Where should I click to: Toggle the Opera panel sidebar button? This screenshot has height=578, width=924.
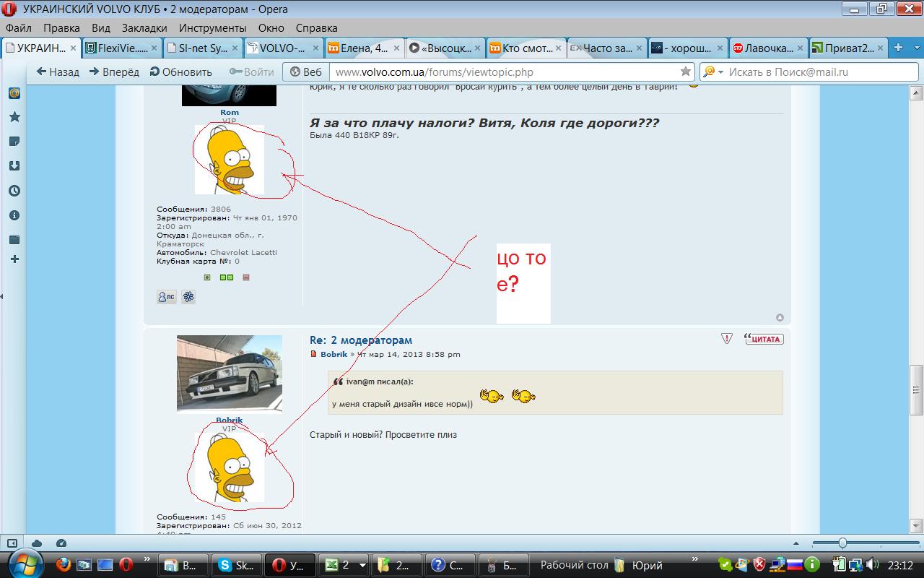[12, 543]
